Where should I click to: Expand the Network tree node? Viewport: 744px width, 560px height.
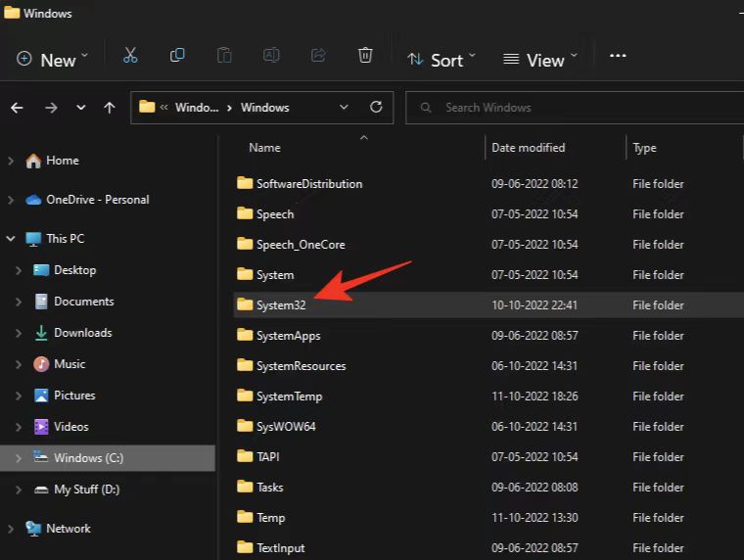[11, 529]
